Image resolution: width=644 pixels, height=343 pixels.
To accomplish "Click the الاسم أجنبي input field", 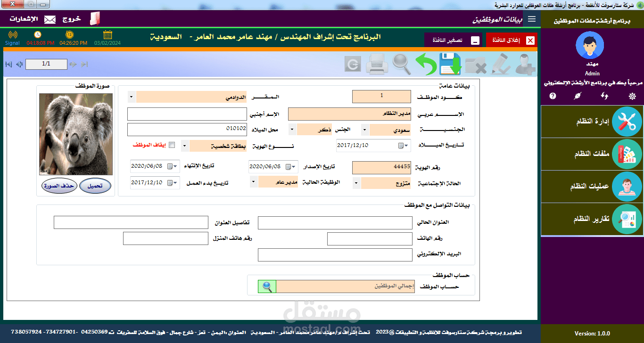I will (188, 114).
